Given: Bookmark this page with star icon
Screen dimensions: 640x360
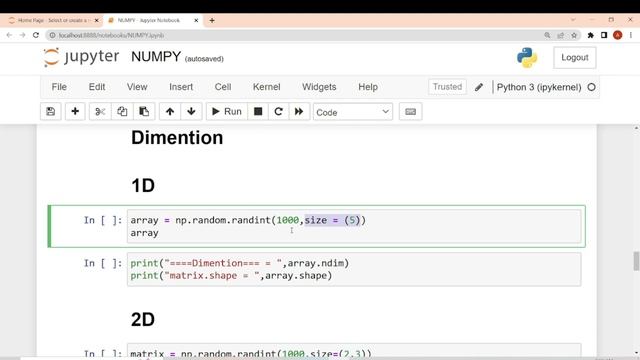Looking at the screenshot, I should click(574, 36).
